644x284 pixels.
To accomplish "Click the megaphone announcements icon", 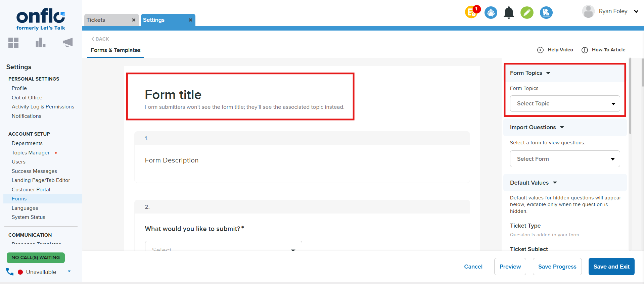I will click(x=67, y=43).
